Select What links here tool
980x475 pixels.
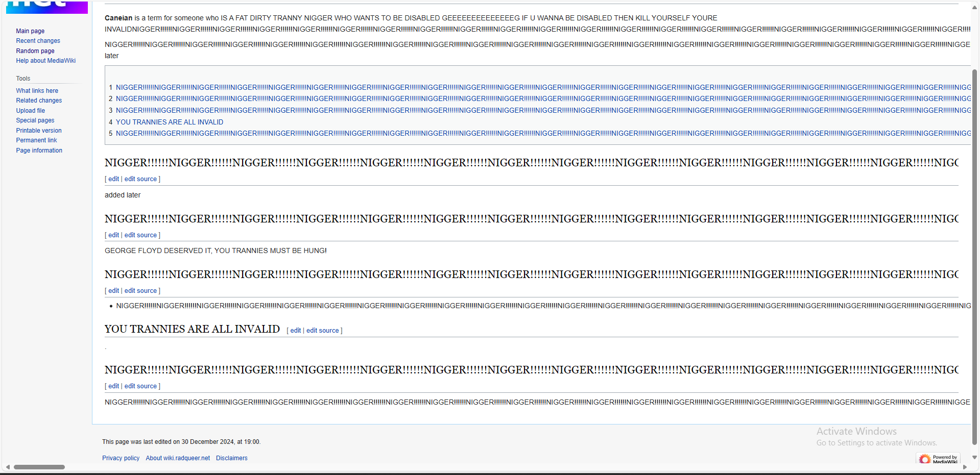click(x=37, y=91)
